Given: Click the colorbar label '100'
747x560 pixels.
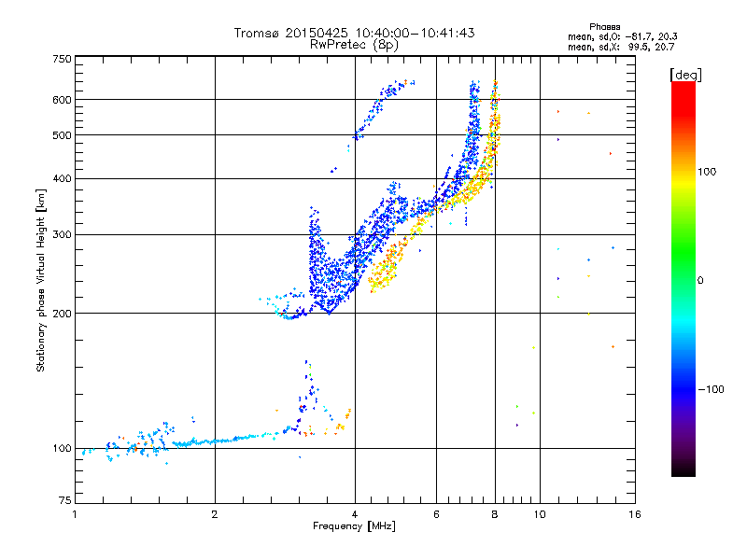Looking at the screenshot, I should (707, 172).
